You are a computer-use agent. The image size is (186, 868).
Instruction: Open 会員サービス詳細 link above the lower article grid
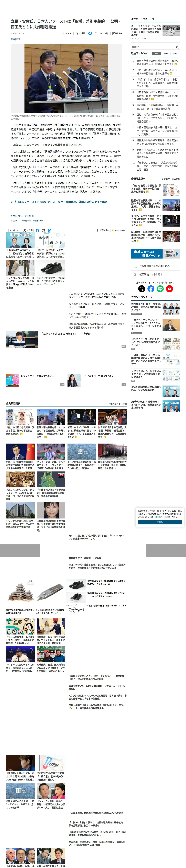click(118, 404)
